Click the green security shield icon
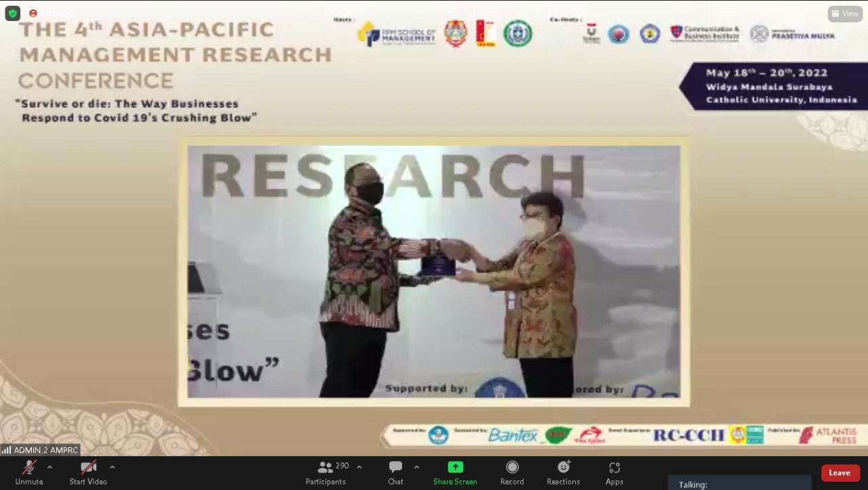The width and height of the screenshot is (868, 490). (12, 13)
